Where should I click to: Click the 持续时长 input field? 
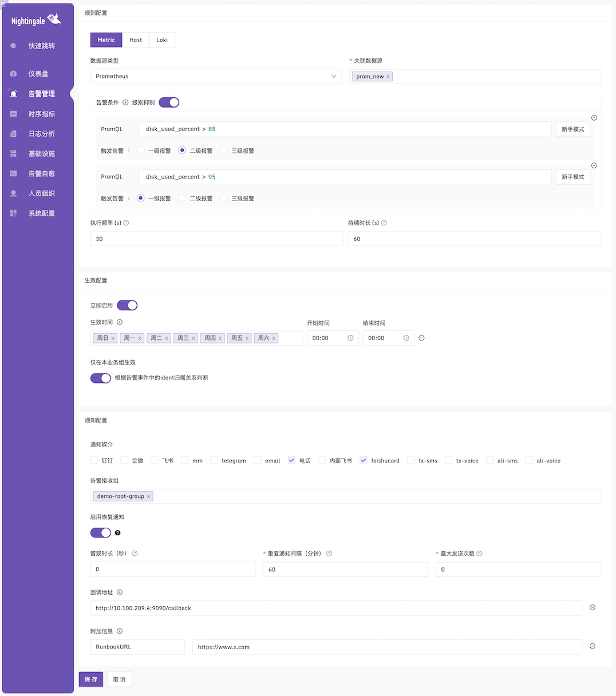coord(474,239)
